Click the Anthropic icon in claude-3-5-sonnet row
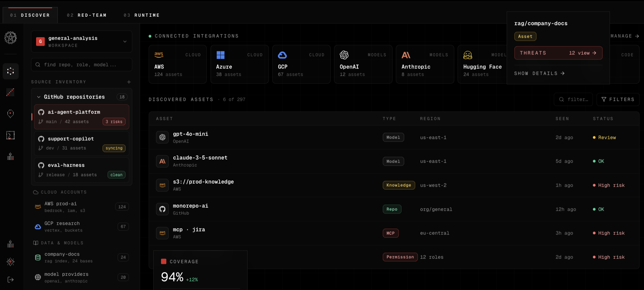 [x=162, y=161]
